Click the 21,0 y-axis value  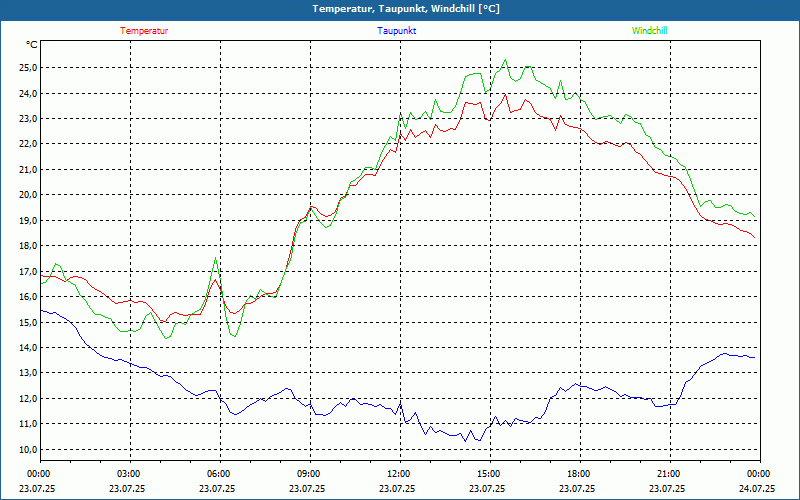point(29,169)
